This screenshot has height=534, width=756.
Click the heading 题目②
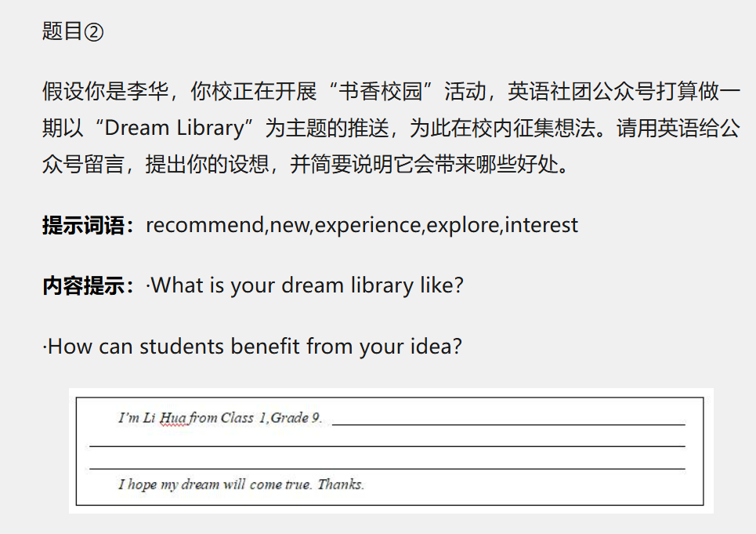[72, 32]
